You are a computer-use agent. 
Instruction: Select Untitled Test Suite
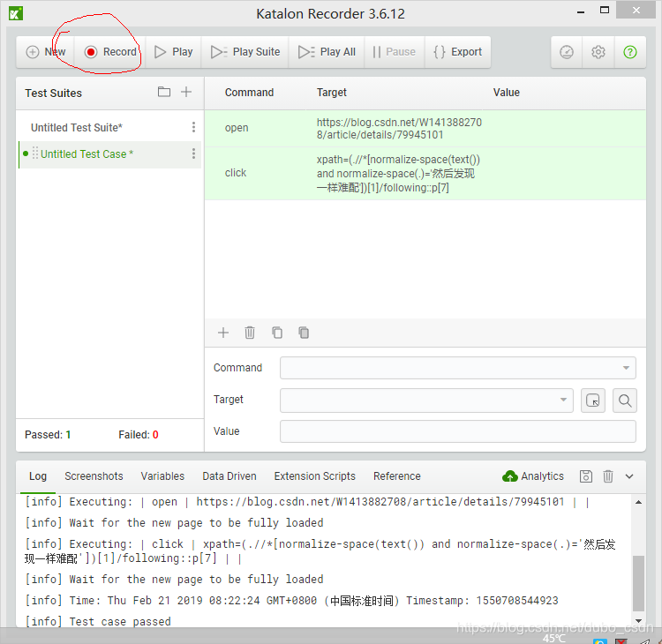click(77, 127)
